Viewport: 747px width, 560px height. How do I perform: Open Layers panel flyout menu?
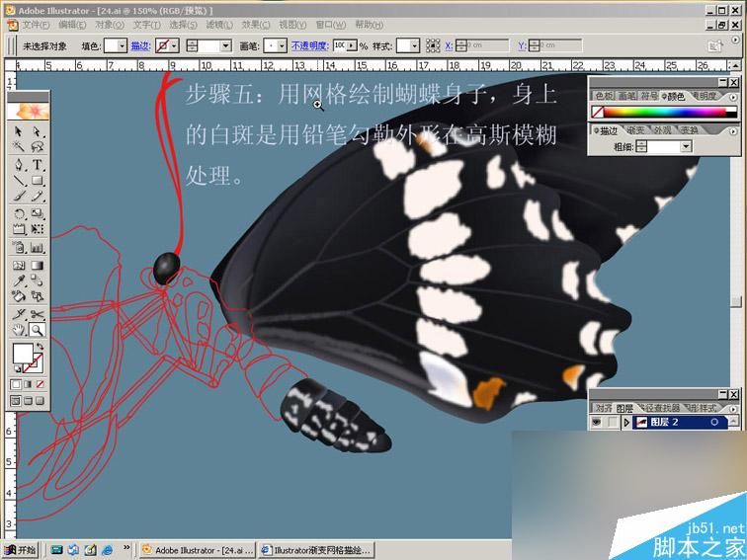733,409
